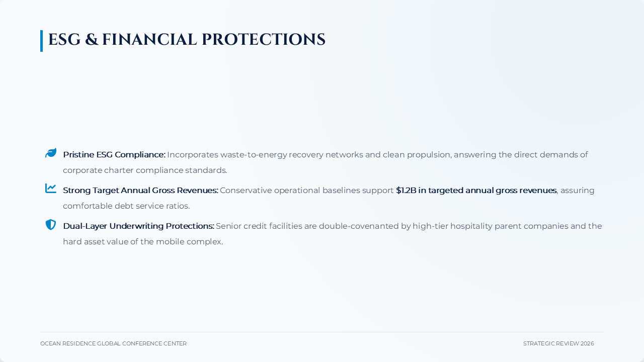Select the Pristine ESG Compliance heading
Screen dimensions: 644x362
[x=114, y=155]
